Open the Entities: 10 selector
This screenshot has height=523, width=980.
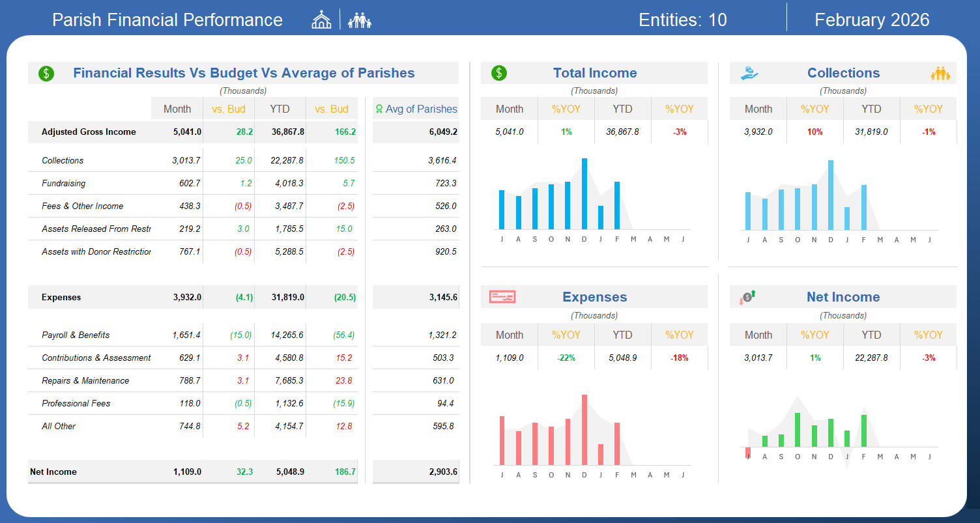tap(683, 20)
